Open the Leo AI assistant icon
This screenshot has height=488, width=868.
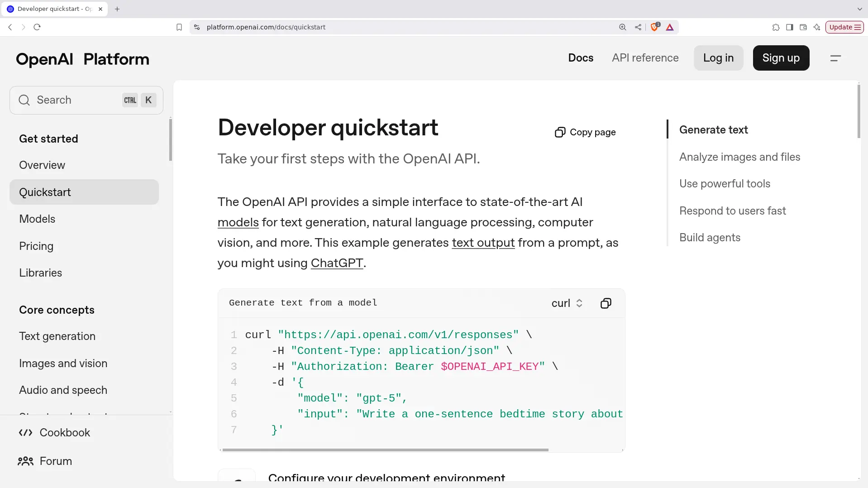tap(817, 27)
